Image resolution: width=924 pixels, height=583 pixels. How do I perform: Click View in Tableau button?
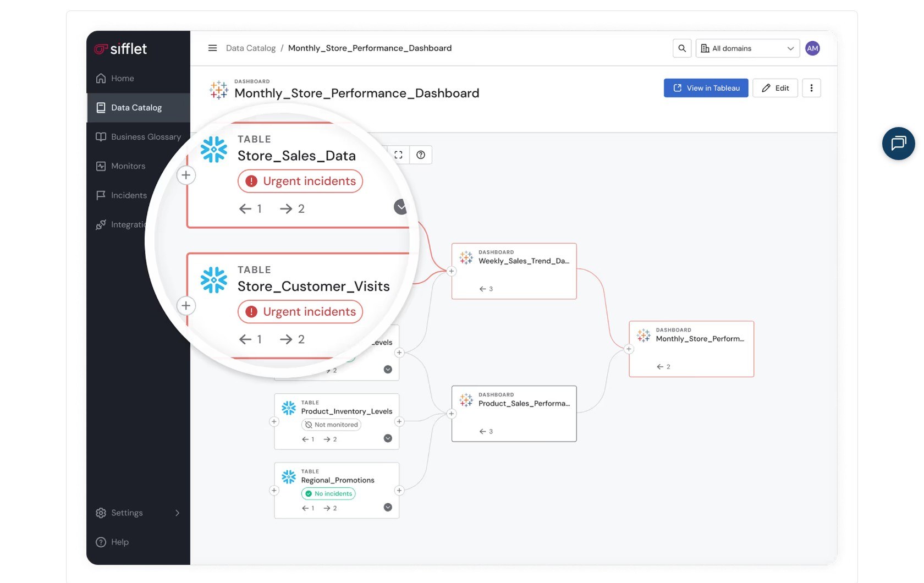click(x=706, y=88)
